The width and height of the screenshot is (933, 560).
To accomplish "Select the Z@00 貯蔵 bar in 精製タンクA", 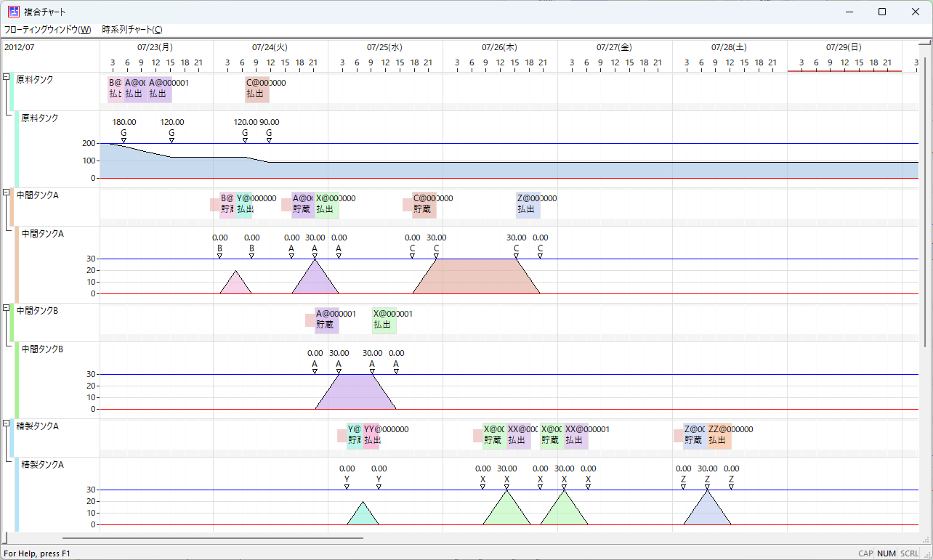I will (x=695, y=435).
